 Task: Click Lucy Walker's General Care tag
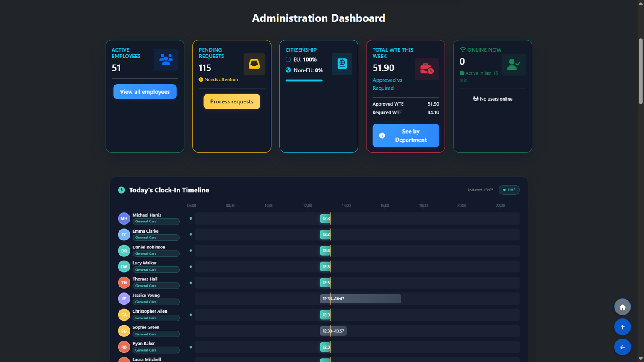[x=156, y=270]
